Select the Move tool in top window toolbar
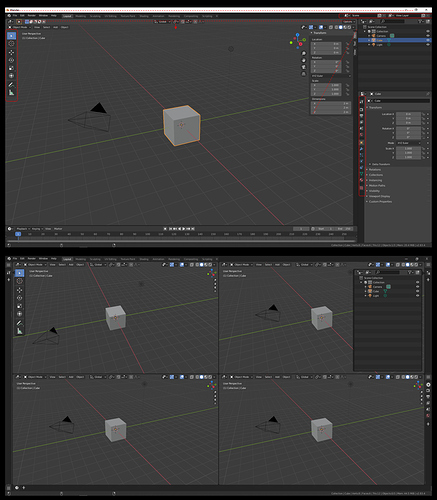The image size is (437, 500). click(11, 52)
